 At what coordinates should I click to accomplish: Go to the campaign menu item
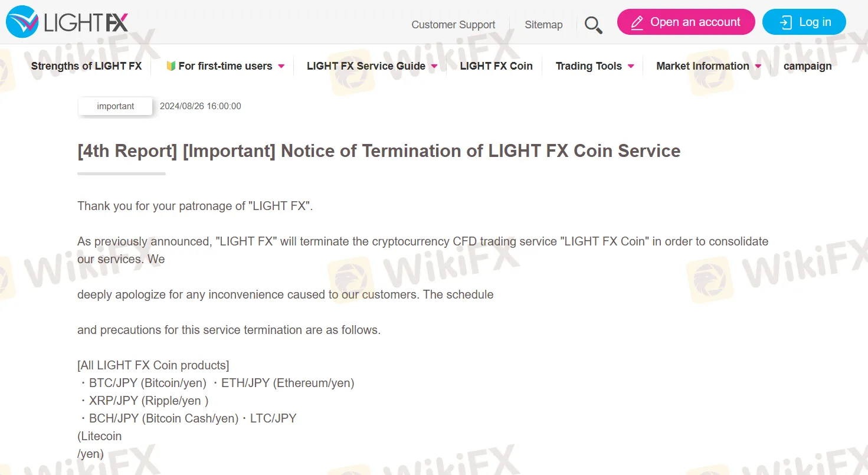[x=807, y=66]
